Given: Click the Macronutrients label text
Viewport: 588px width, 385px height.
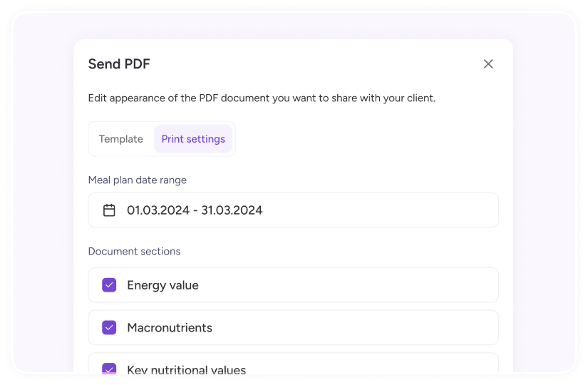Looking at the screenshot, I should (x=170, y=327).
